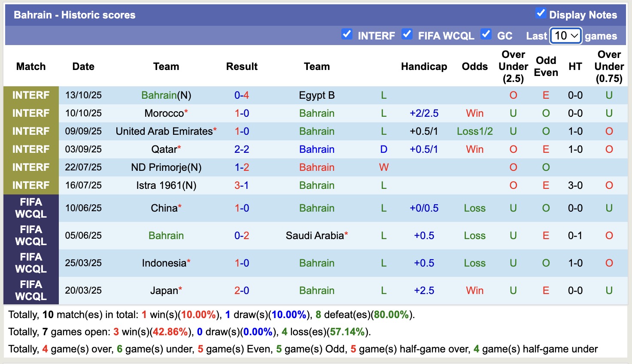Image resolution: width=632 pixels, height=364 pixels.
Task: Select Egypt B team link
Action: click(316, 95)
